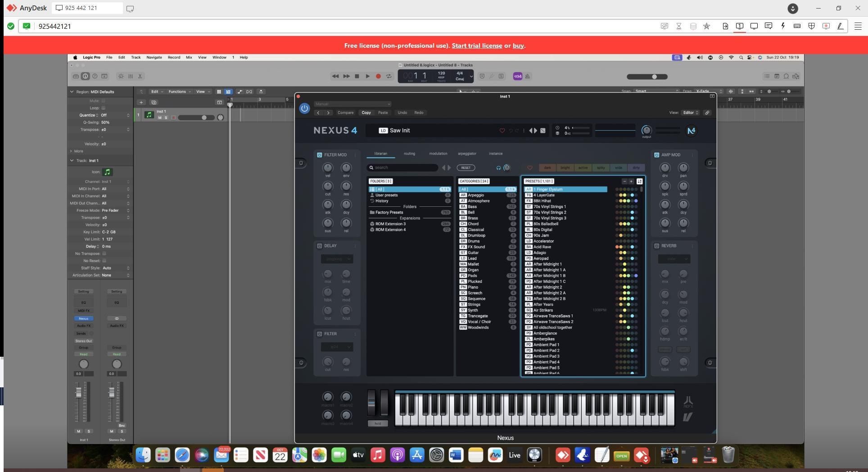The height and width of the screenshot is (472, 868).
Task: Click the librarian search field
Action: coord(403,168)
